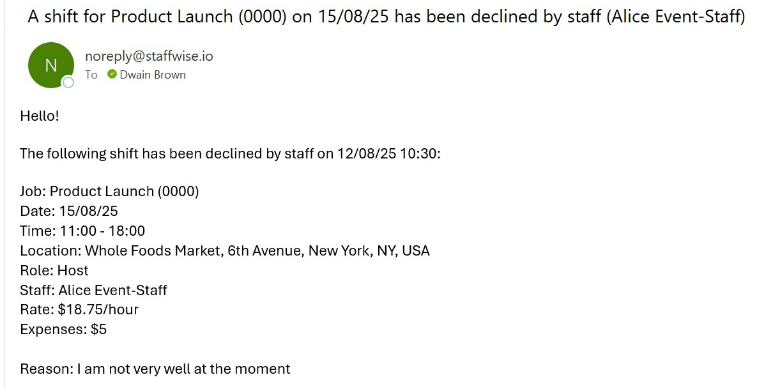
Task: Click 'Alice Event-Staff' in the subject header
Action: [x=675, y=17]
